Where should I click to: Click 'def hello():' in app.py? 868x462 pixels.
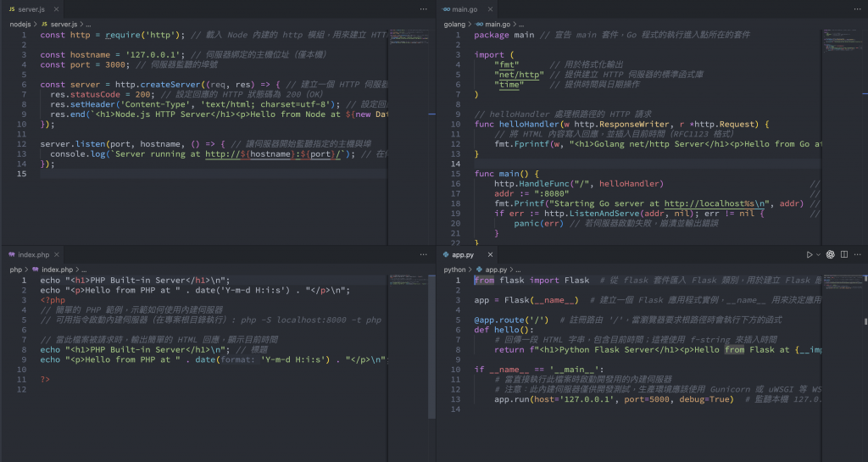coord(504,330)
